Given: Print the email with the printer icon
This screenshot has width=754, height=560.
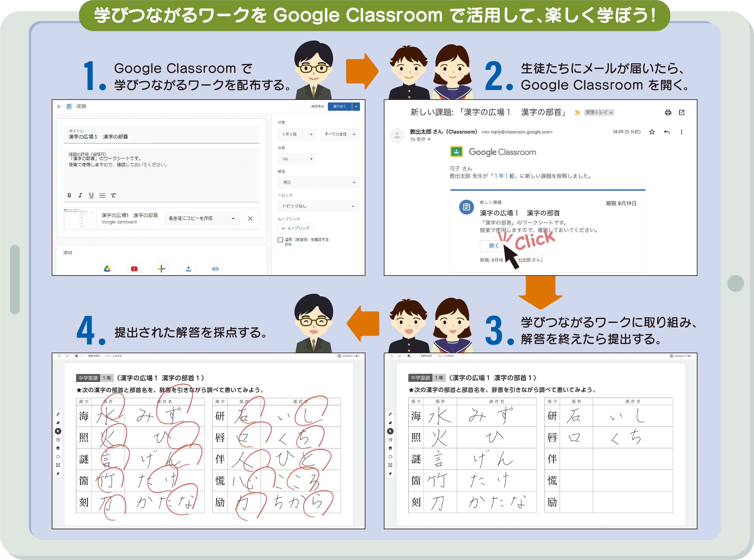Looking at the screenshot, I should (x=668, y=113).
